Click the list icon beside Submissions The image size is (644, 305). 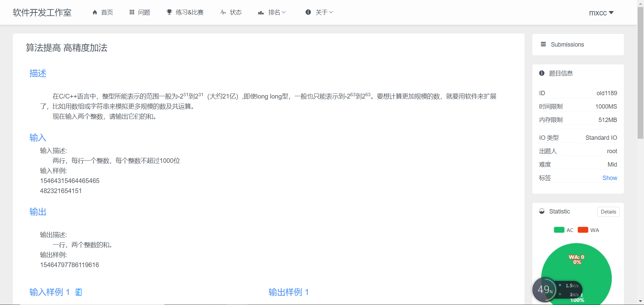click(x=543, y=44)
